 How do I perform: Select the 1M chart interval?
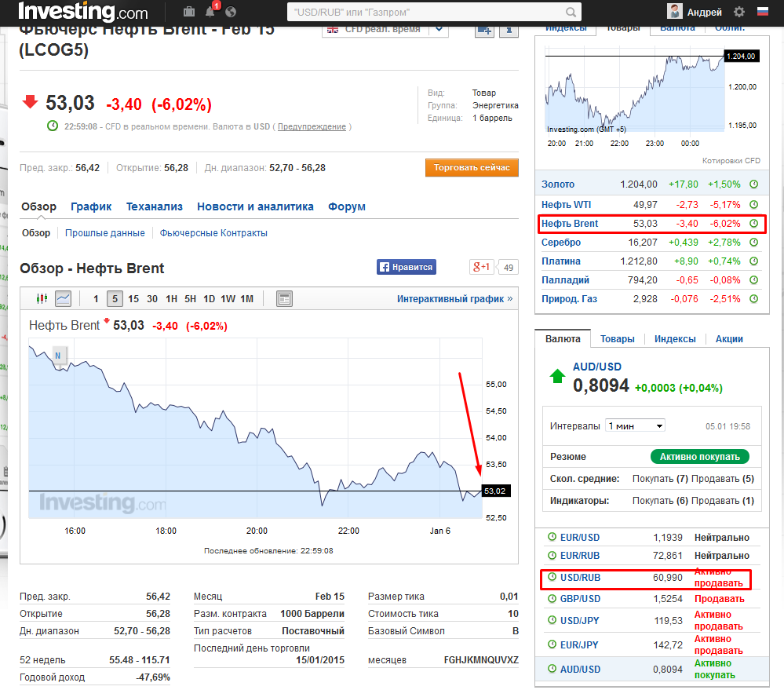point(247,299)
